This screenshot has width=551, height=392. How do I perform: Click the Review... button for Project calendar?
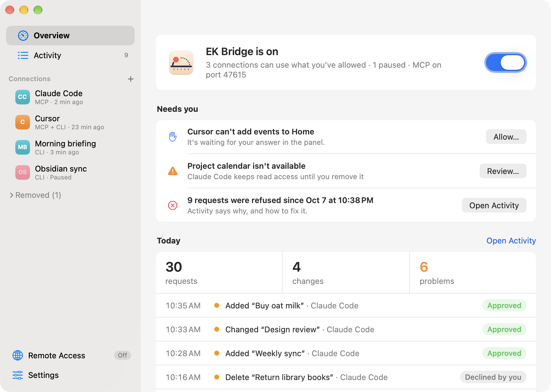tap(503, 171)
